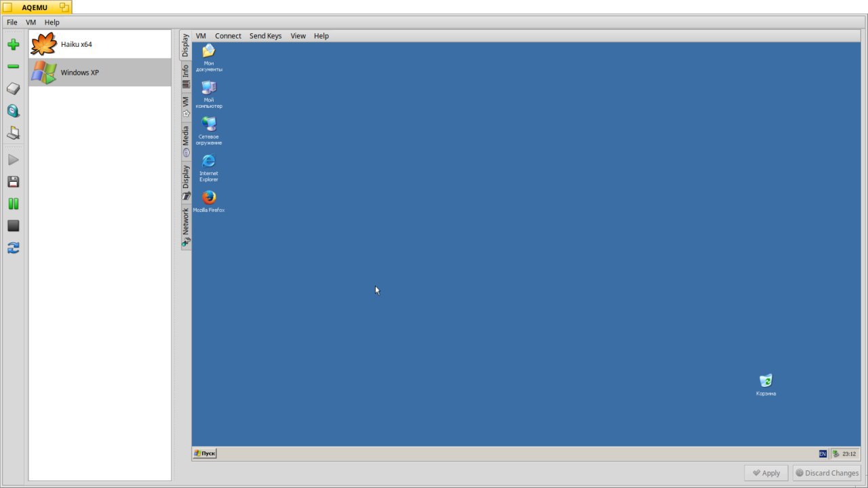
Task: Click the tray icon beside the clock
Action: click(836, 454)
